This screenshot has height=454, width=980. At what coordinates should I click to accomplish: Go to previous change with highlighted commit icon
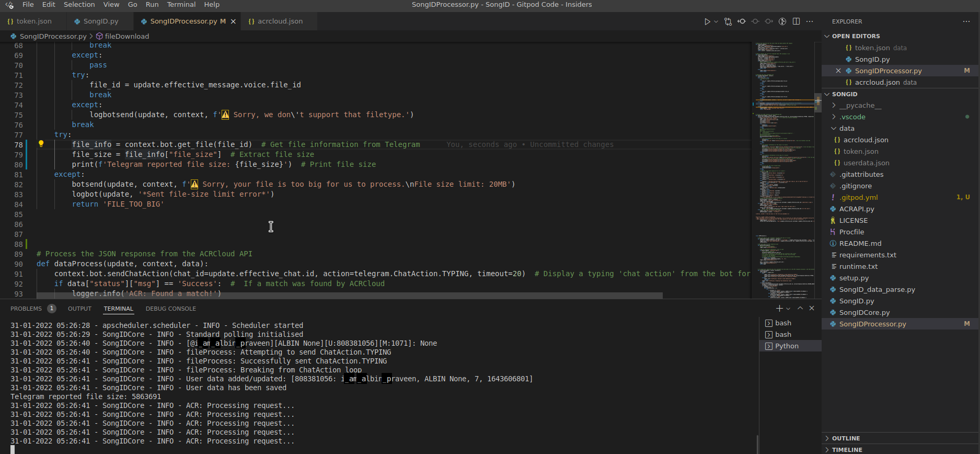tap(742, 21)
